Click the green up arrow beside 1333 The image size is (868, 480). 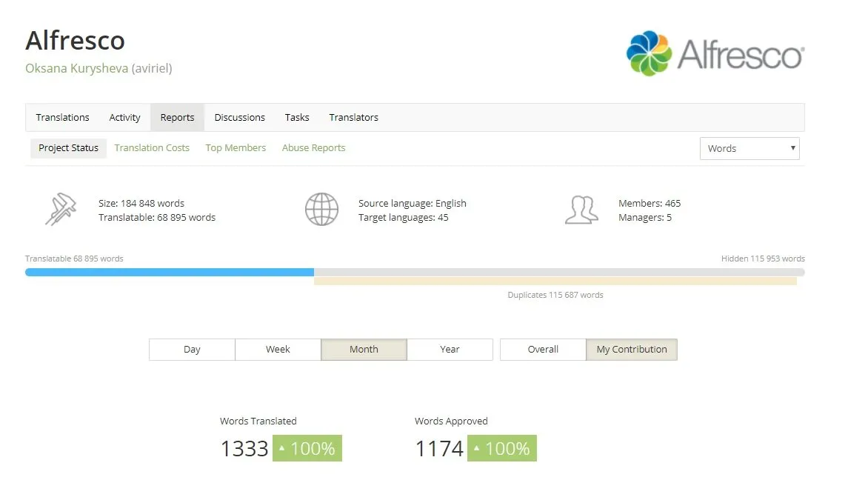tap(281, 448)
